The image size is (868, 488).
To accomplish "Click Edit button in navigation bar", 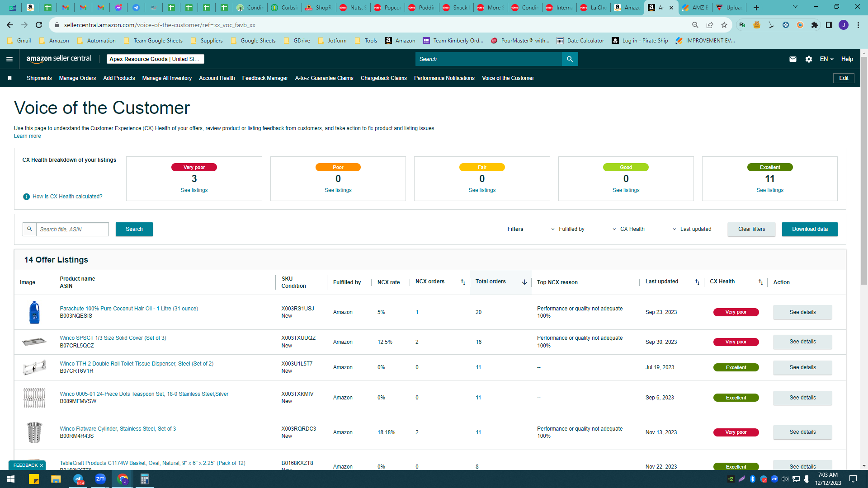I will pos(844,78).
